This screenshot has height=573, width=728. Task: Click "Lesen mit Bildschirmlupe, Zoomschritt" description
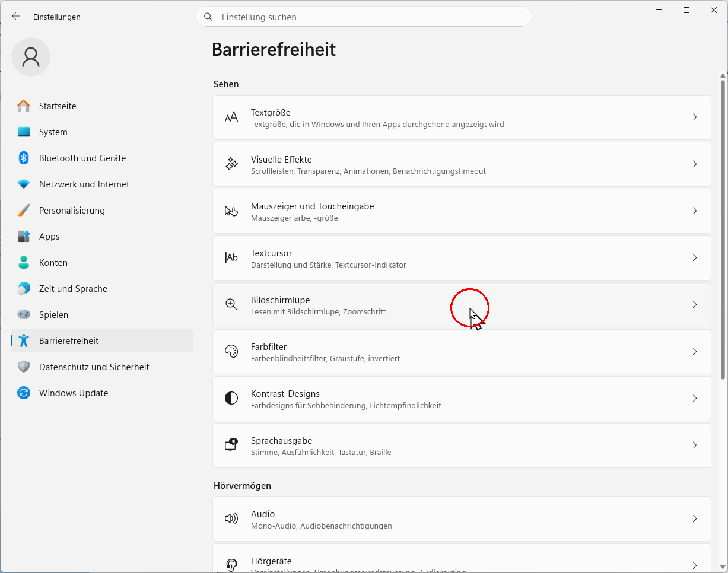[x=319, y=312]
